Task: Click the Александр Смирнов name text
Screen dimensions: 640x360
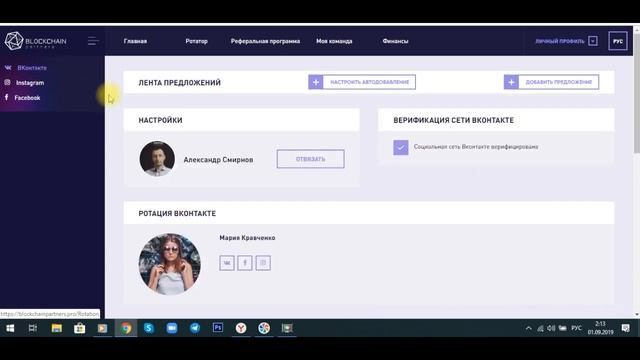Action: tap(218, 160)
